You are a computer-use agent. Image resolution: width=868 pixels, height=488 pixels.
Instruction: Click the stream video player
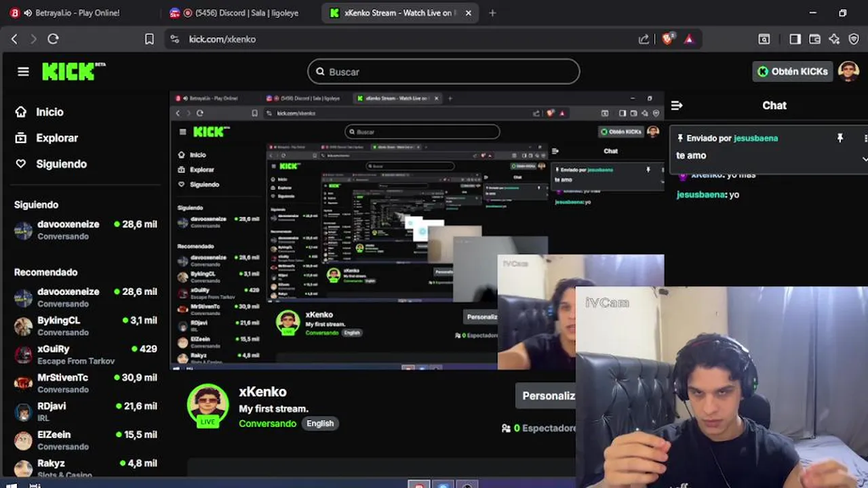click(416, 230)
